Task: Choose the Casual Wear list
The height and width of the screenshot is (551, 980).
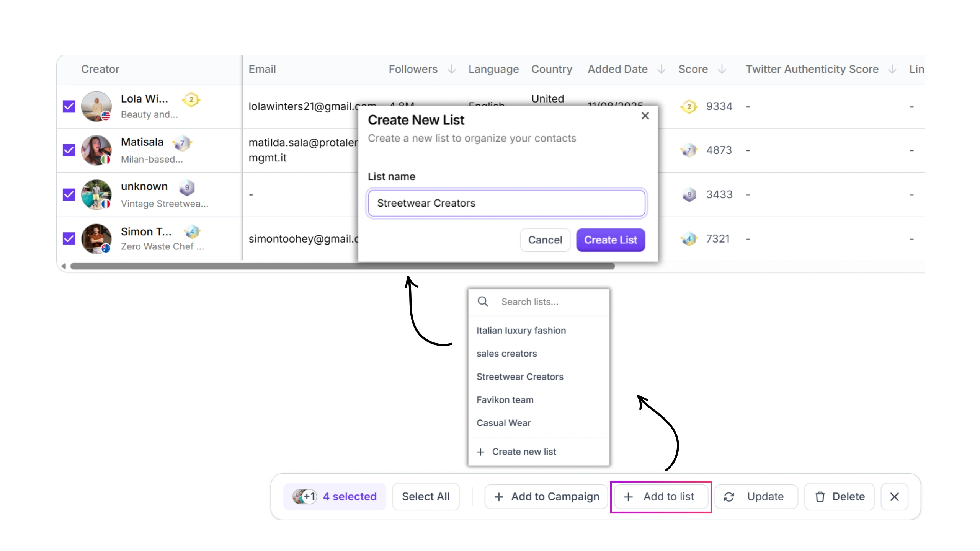Action: pyautogui.click(x=503, y=423)
